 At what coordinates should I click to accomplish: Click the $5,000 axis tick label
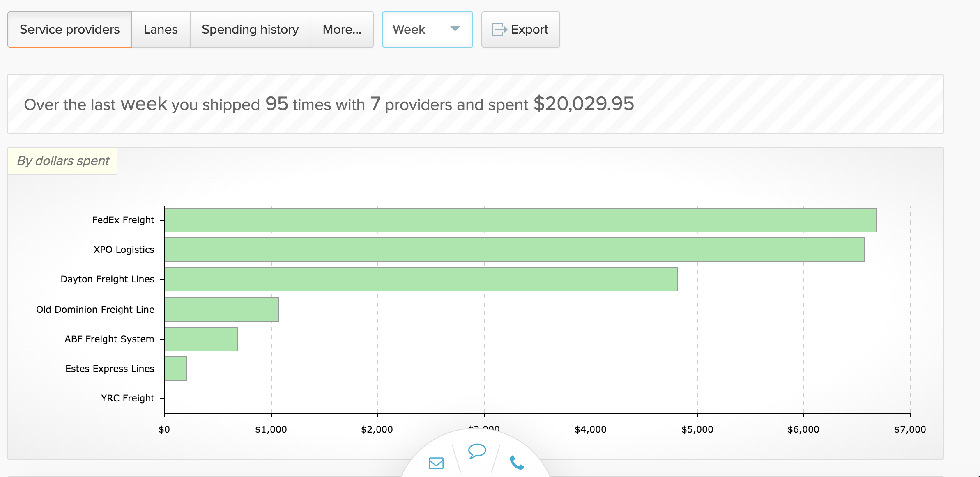point(697,429)
